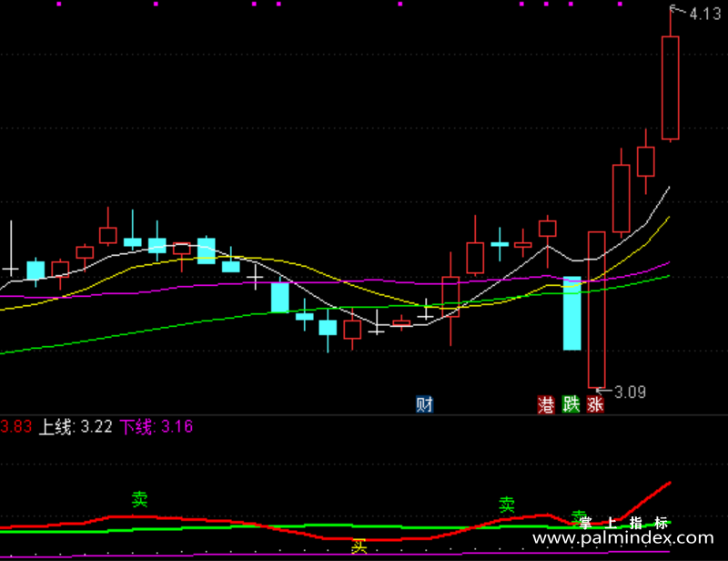Select the 3.09 low price label
The height and width of the screenshot is (561, 728).
click(630, 393)
